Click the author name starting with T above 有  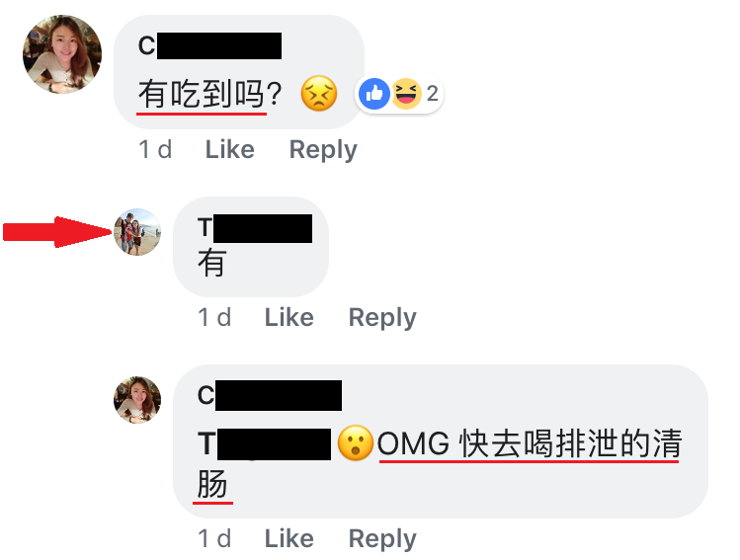click(255, 228)
